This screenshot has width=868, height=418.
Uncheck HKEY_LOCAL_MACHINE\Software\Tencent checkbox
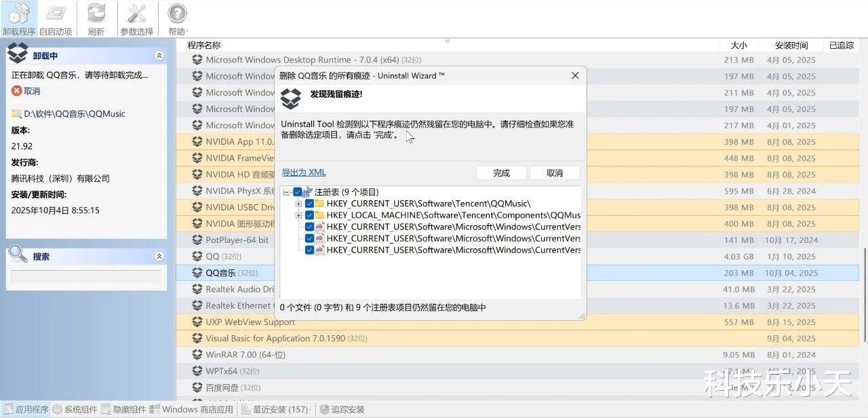click(309, 215)
